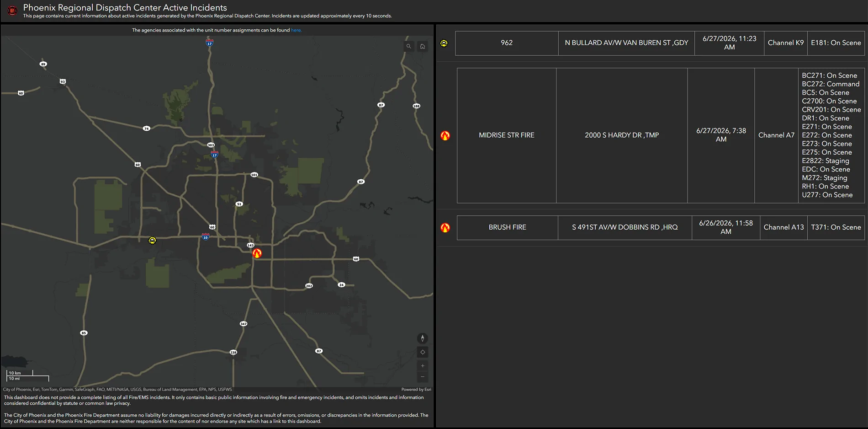Select the 'Channel A13' cell

click(784, 227)
